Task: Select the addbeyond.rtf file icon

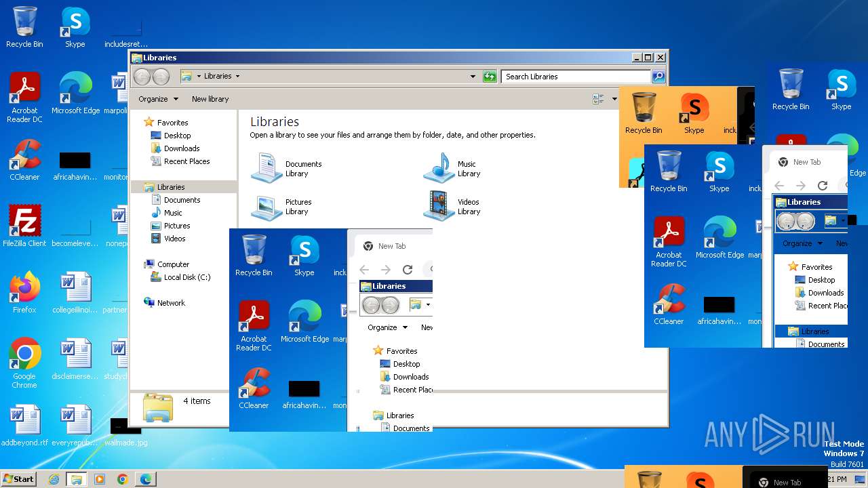Action: (x=25, y=425)
